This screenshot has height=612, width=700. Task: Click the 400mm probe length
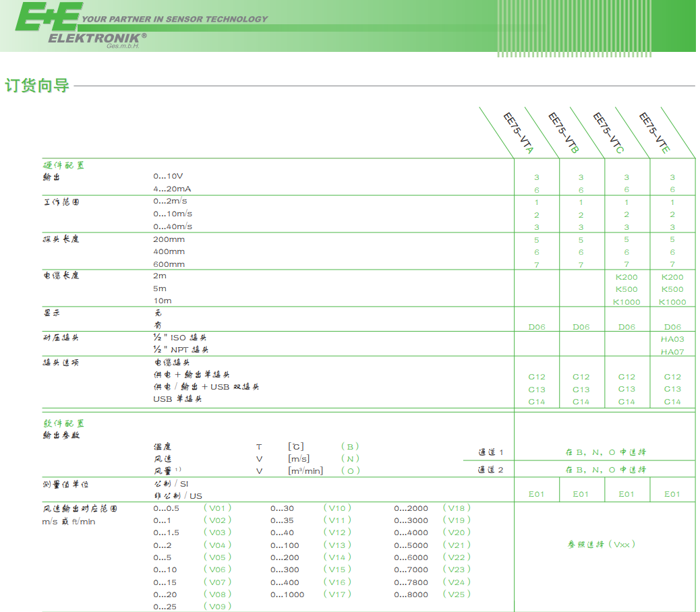169,251
